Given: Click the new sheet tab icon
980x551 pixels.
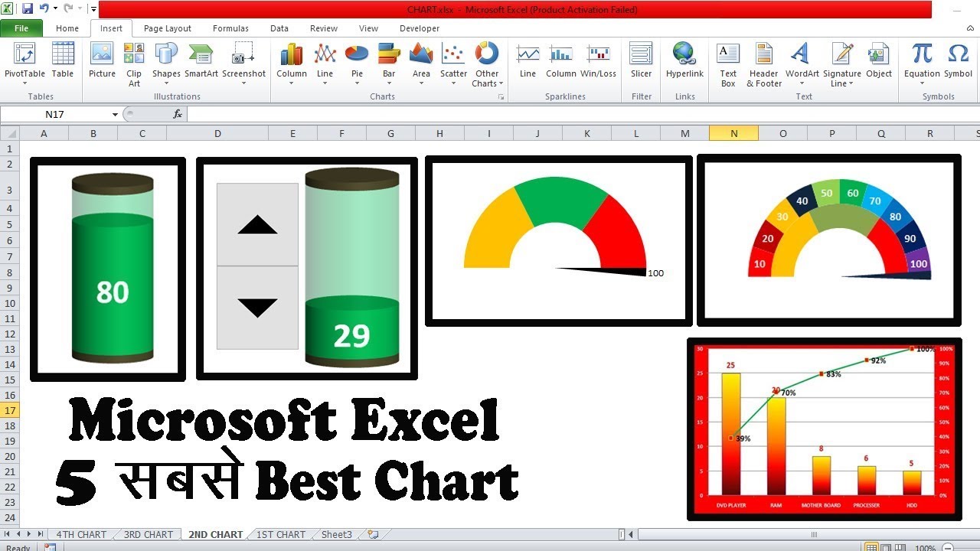Looking at the screenshot, I should click(x=373, y=534).
